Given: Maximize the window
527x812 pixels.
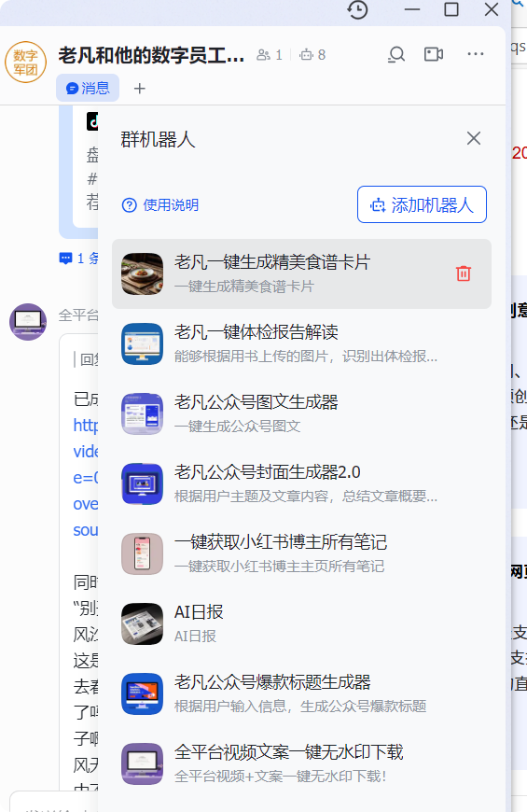Looking at the screenshot, I should click(x=451, y=9).
